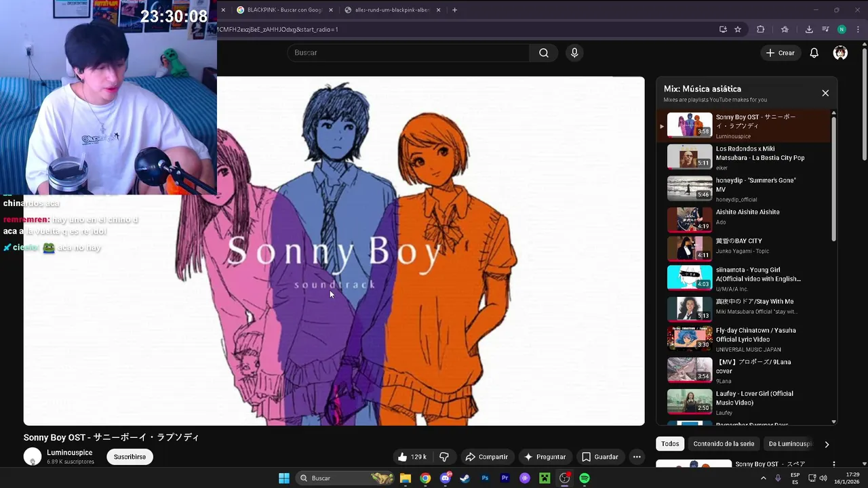This screenshot has height=488, width=868.
Task: Select the current Sonny Boy OST playlist entry
Action: 743,125
